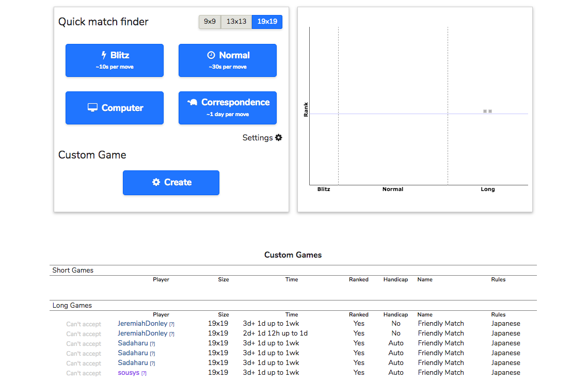The width and height of the screenshot is (588, 380).
Task: Click the Long Games section heading
Action: click(x=72, y=305)
